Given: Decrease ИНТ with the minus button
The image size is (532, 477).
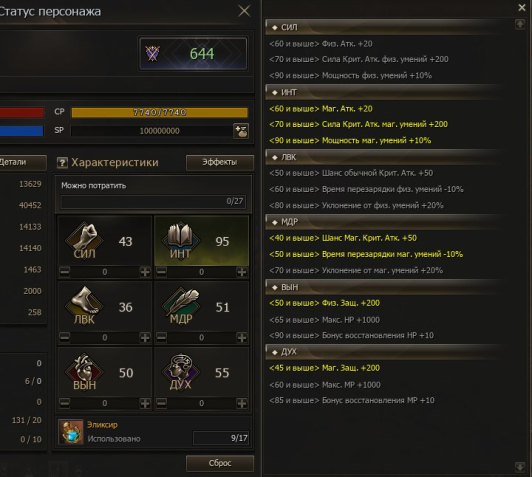Looking at the screenshot, I should [x=161, y=272].
